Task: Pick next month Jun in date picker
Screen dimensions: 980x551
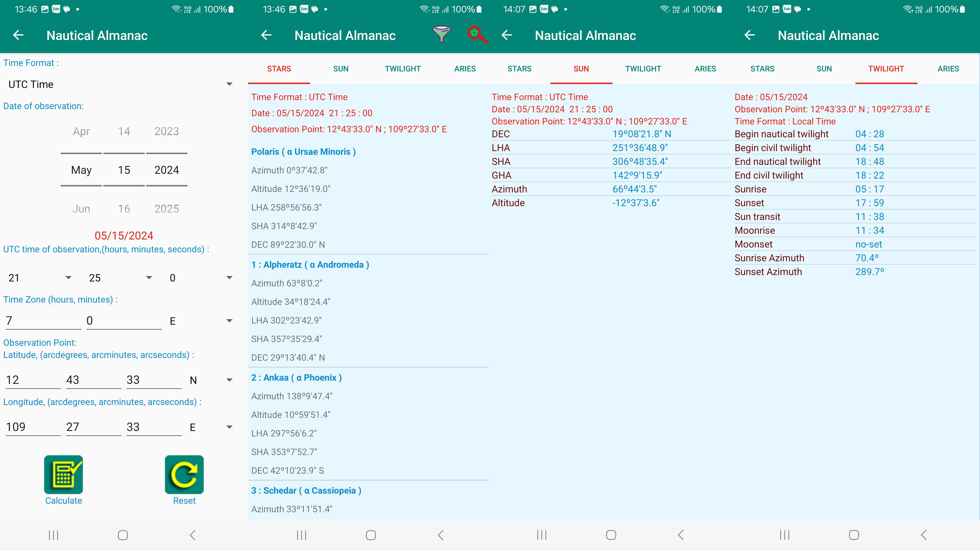Action: [x=81, y=209]
